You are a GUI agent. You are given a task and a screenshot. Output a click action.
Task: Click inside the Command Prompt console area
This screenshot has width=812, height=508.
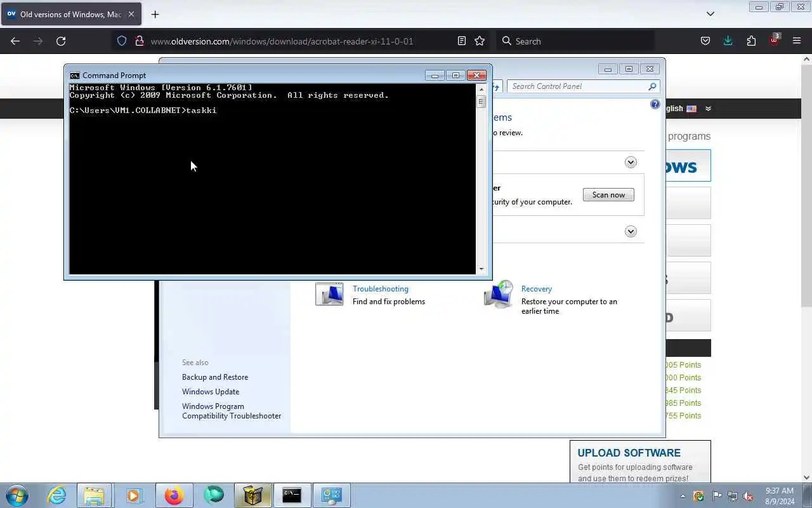point(272,180)
